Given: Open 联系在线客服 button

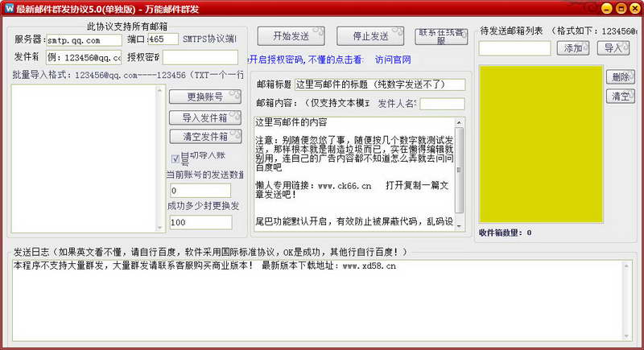Looking at the screenshot, I should (x=441, y=36).
